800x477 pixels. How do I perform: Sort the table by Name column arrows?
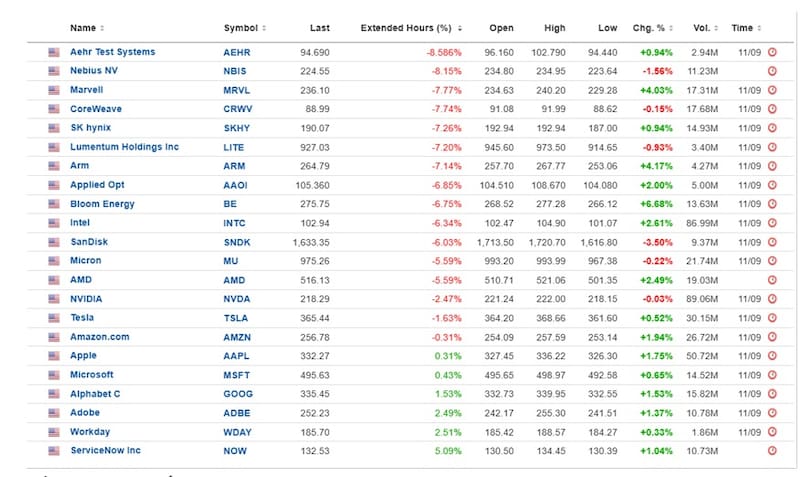[x=102, y=28]
